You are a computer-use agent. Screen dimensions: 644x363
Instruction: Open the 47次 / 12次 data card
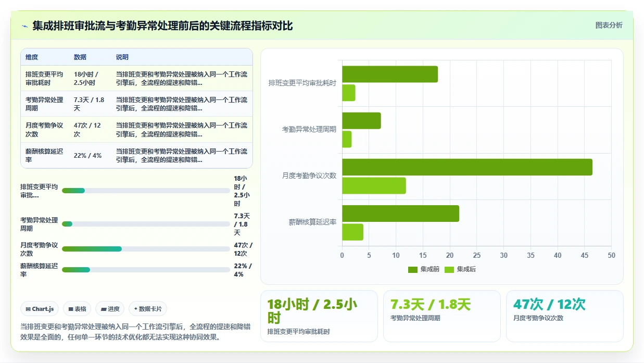[x=565, y=316]
